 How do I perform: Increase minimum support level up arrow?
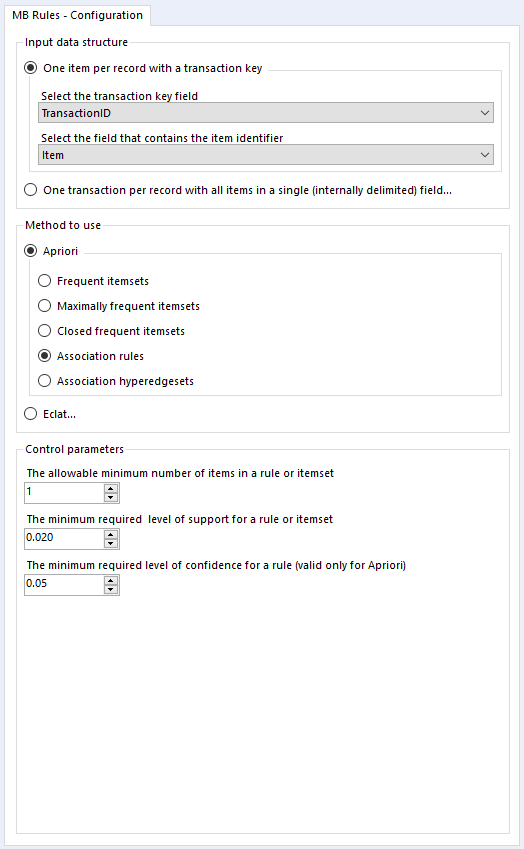pyautogui.click(x=111, y=535)
